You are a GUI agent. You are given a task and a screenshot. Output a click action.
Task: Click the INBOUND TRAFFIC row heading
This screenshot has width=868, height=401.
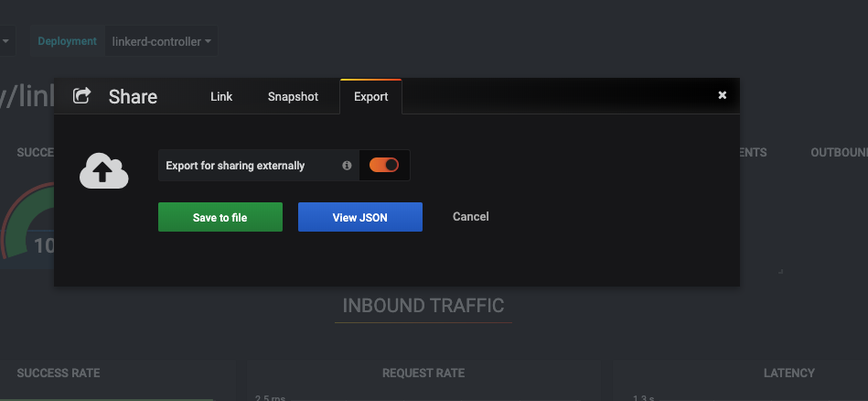tap(423, 306)
